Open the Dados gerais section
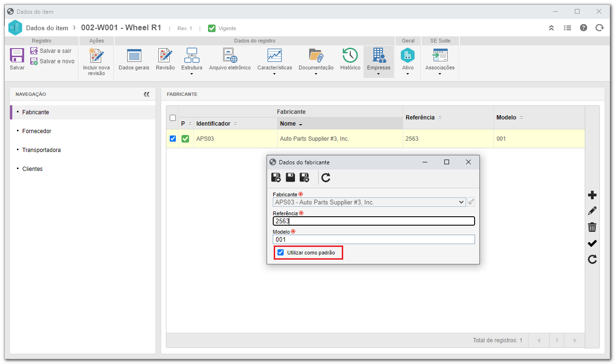This screenshot has width=615, height=364. (x=134, y=59)
